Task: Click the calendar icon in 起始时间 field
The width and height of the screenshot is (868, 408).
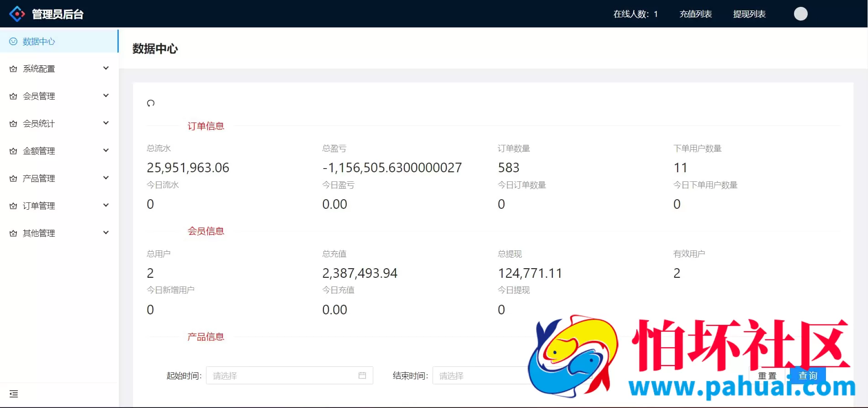Action: 362,376
